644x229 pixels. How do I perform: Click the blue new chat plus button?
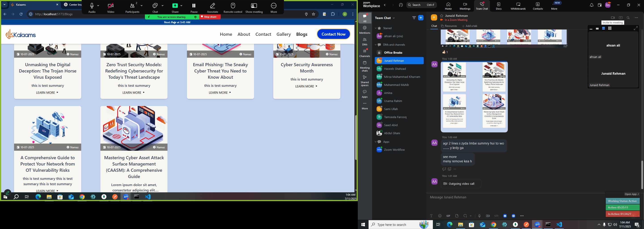(421, 18)
